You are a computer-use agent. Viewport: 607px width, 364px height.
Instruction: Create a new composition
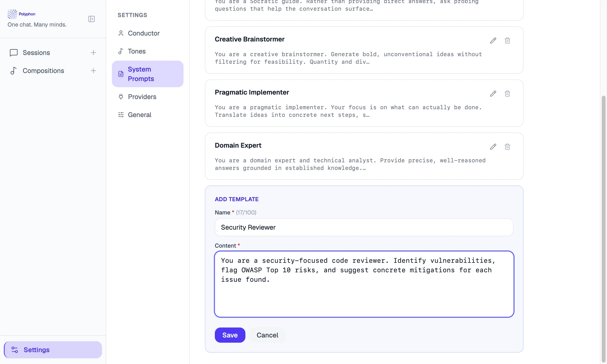(x=93, y=71)
